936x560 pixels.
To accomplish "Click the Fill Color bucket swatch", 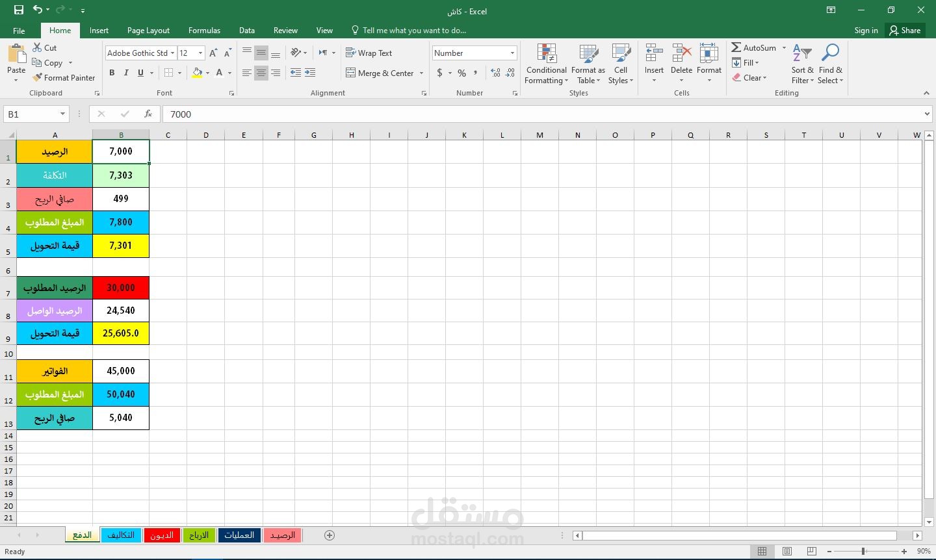I will pyautogui.click(x=197, y=73).
